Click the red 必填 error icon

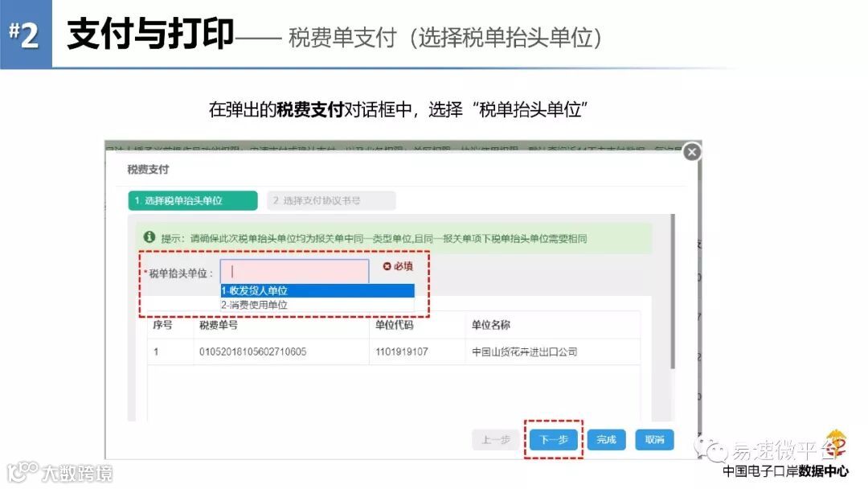pos(387,266)
